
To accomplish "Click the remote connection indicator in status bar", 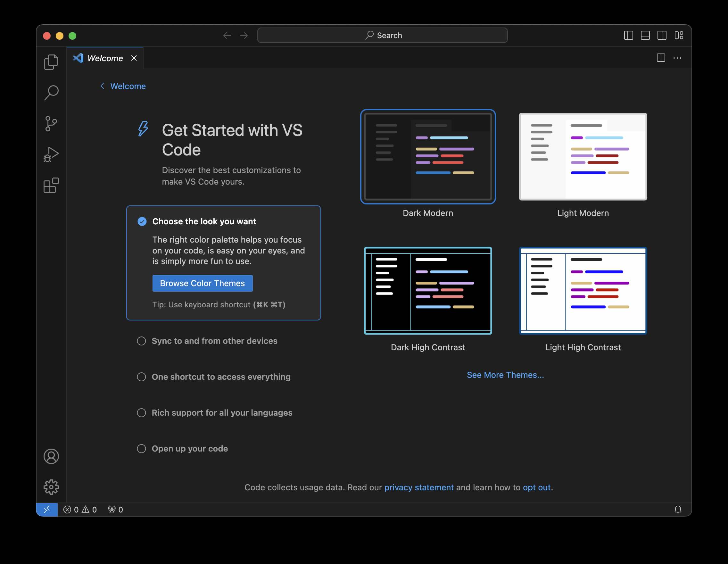I will (47, 509).
